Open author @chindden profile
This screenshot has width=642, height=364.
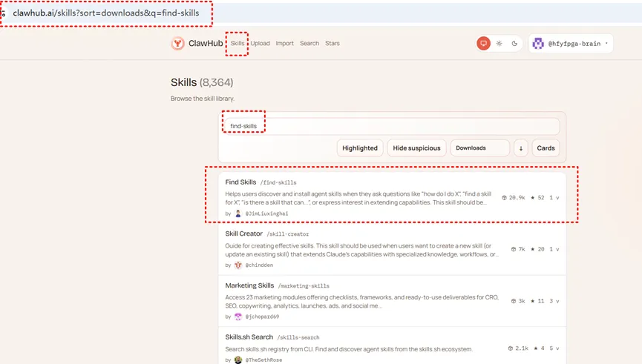[259, 265]
